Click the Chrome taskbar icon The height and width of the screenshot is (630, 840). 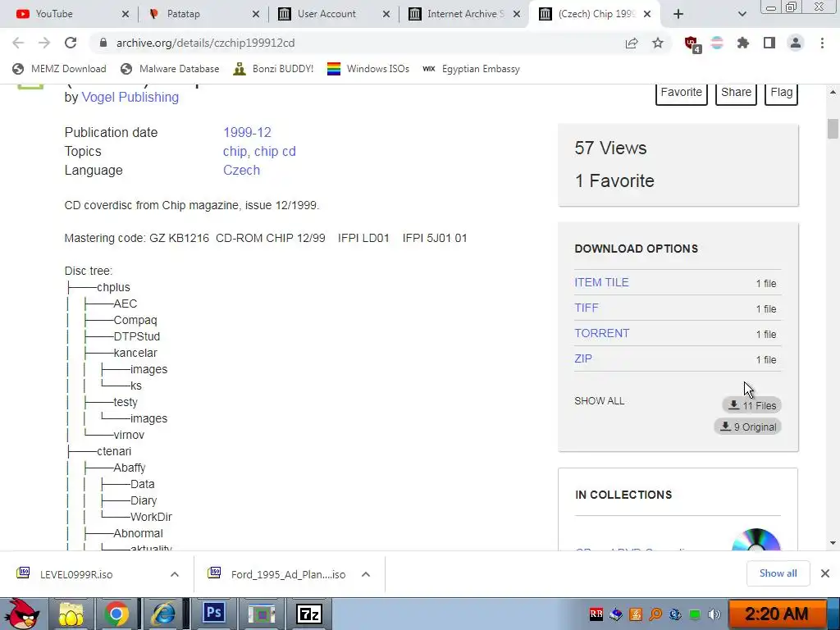tap(116, 614)
